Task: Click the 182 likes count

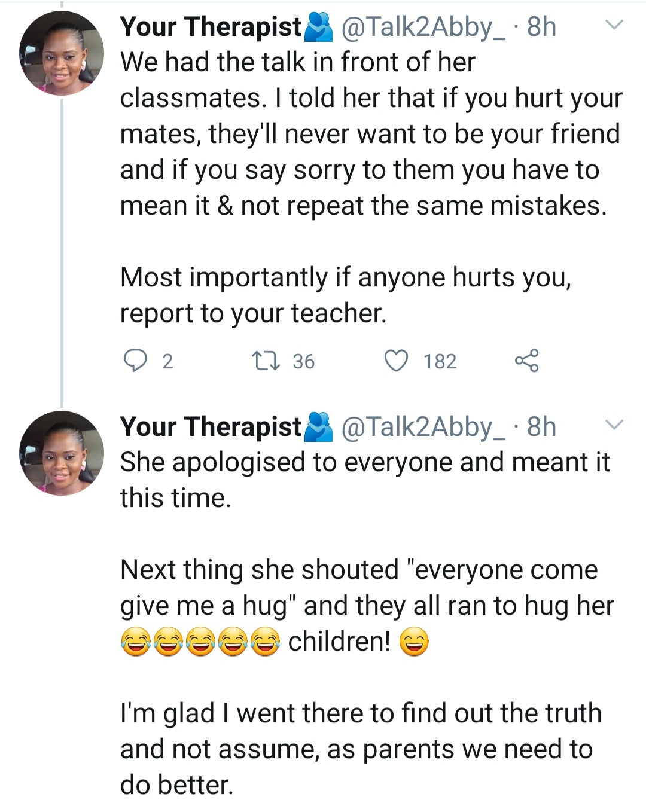Action: (440, 361)
